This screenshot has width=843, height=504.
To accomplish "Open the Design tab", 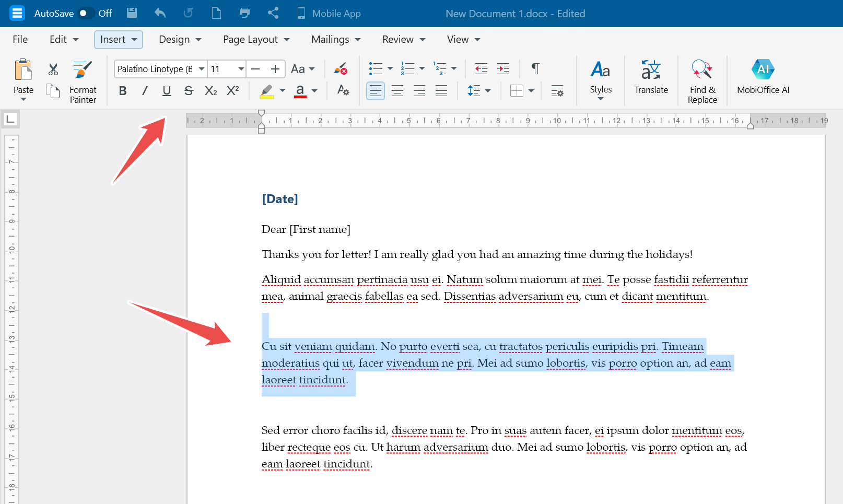I will [180, 39].
